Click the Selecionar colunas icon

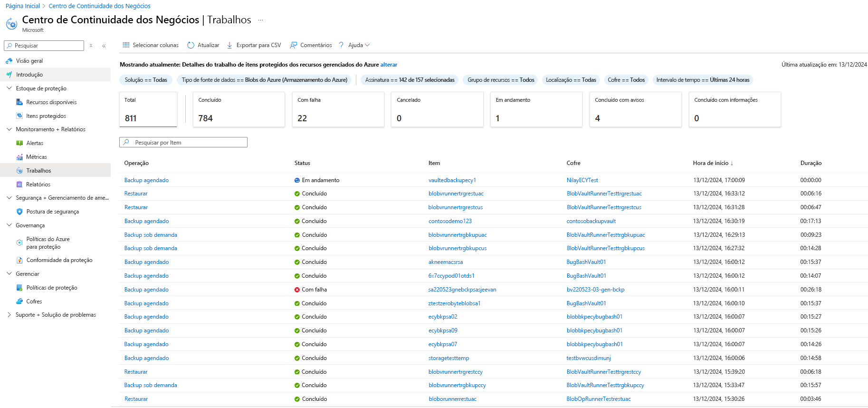(x=126, y=45)
